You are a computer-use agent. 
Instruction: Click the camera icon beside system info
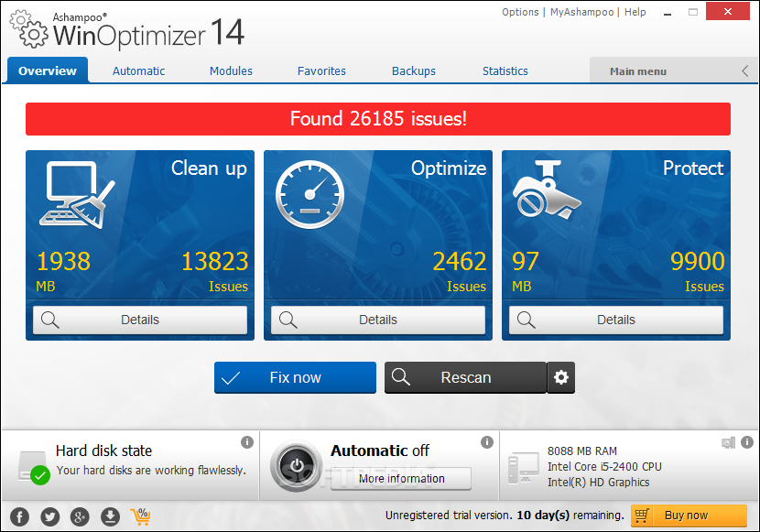pyautogui.click(x=728, y=442)
